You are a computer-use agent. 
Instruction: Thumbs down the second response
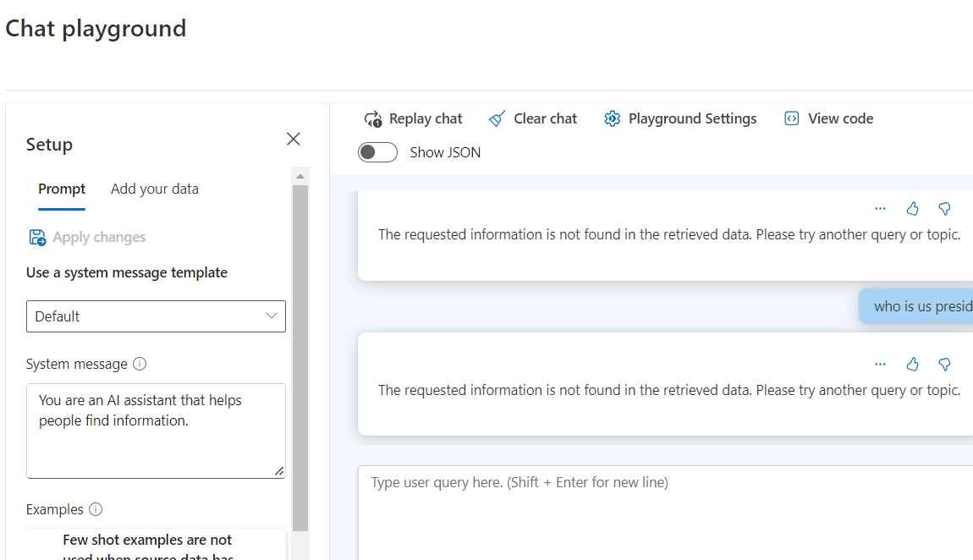tap(944, 365)
